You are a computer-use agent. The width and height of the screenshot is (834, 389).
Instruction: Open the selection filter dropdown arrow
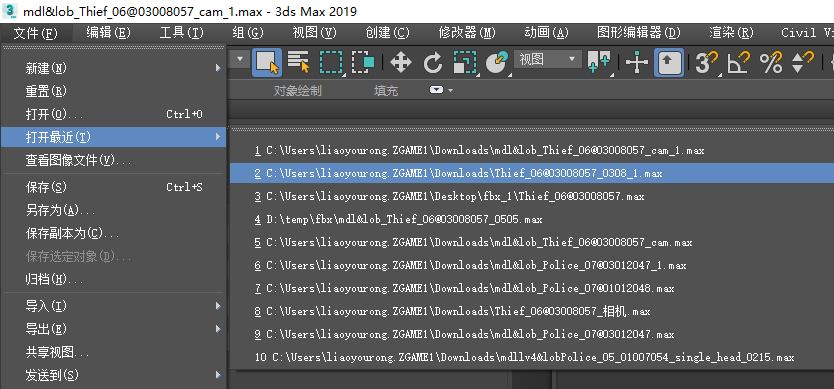[x=239, y=59]
